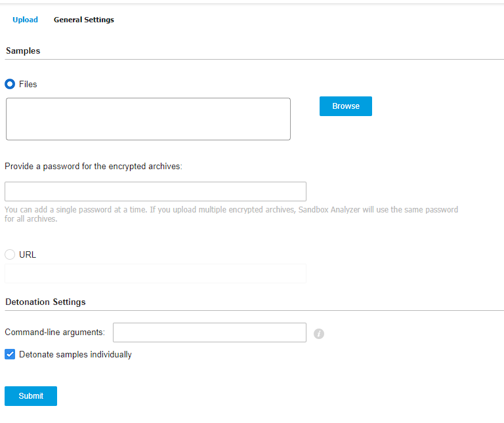Open the Upload tab
This screenshot has width=504, height=423.
click(x=25, y=20)
